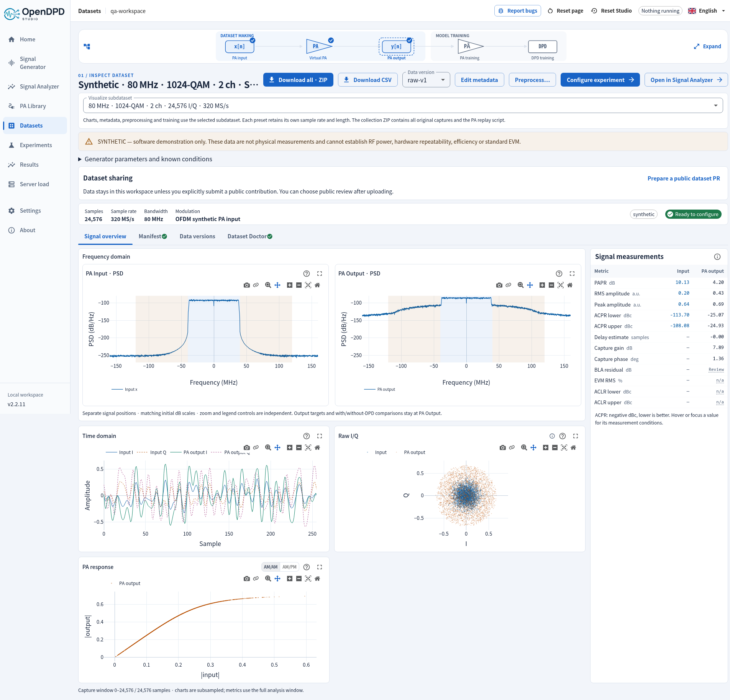Activate zoom tool on PA Input PSD
730x700 pixels.
(268, 285)
